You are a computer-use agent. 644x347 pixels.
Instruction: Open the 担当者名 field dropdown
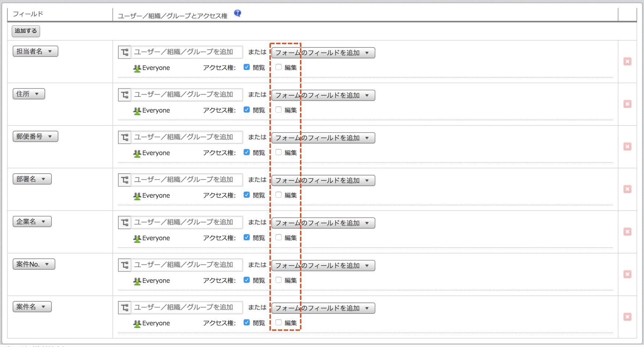[35, 52]
